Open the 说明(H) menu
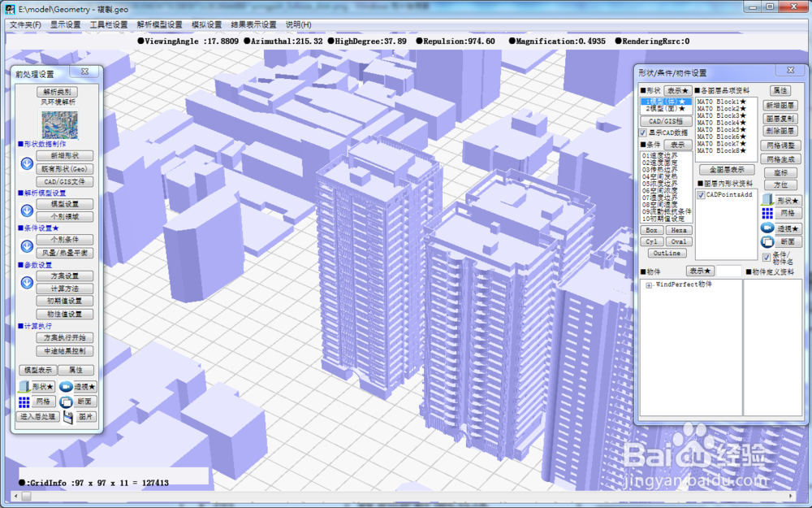The height and width of the screenshot is (508, 812). [299, 25]
